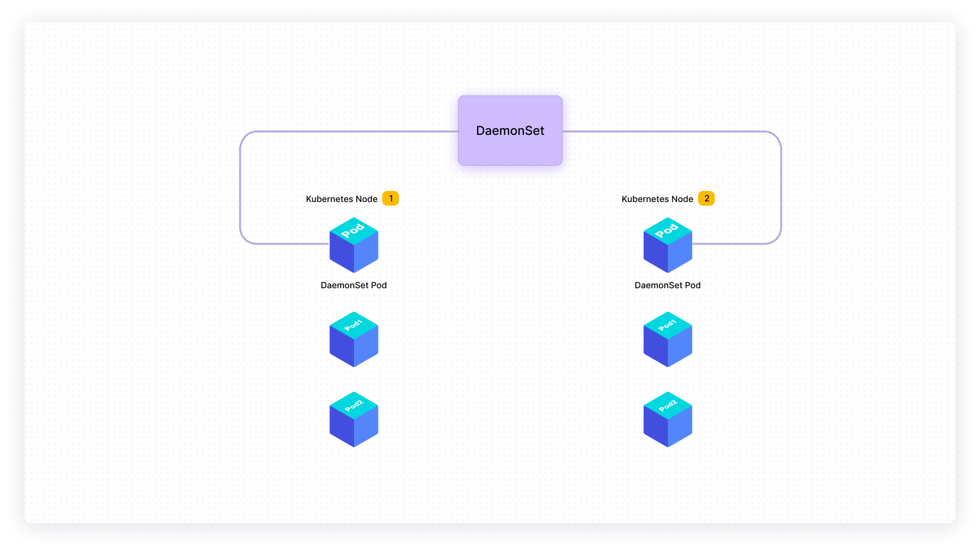This screenshot has height=550, width=980.
Task: Click the DaemonSet Pod caption under Node 2
Action: click(x=668, y=285)
